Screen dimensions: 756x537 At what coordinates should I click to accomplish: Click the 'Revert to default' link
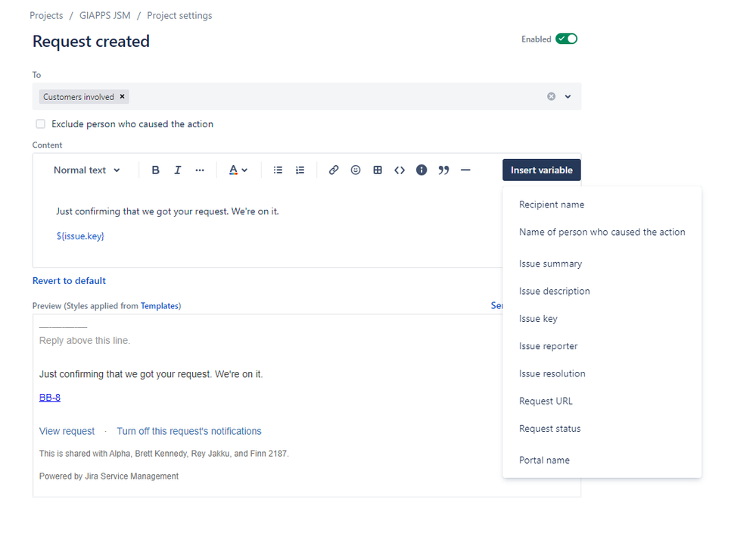pyautogui.click(x=69, y=281)
